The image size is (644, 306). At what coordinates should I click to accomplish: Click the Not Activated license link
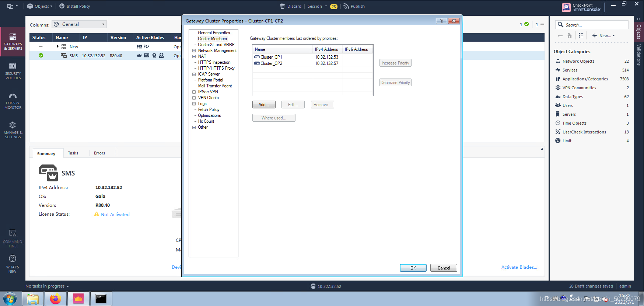point(115,215)
